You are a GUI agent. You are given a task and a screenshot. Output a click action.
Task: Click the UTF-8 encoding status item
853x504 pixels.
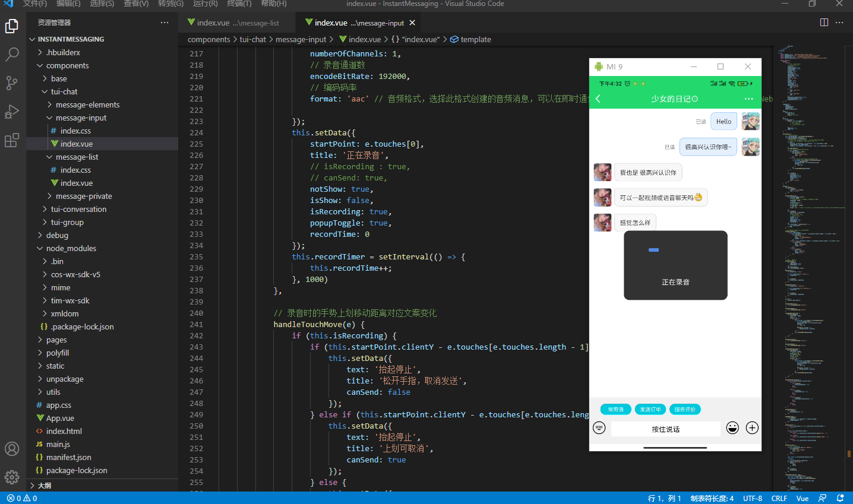click(753, 498)
